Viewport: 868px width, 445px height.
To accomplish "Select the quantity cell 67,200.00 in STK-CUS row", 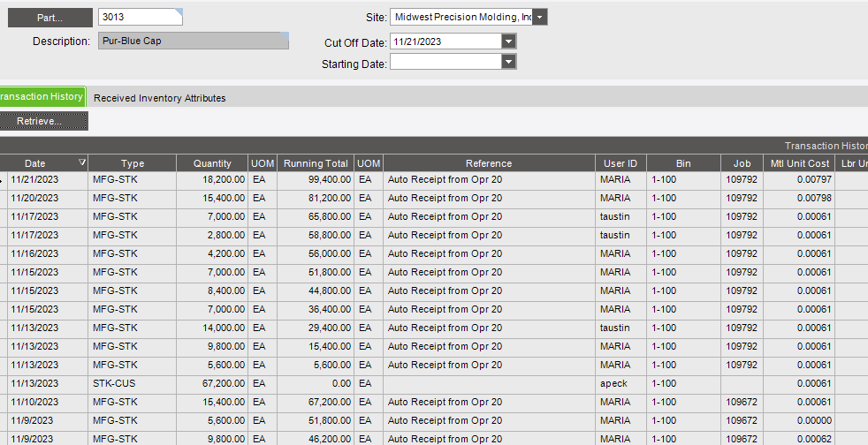I will (212, 383).
